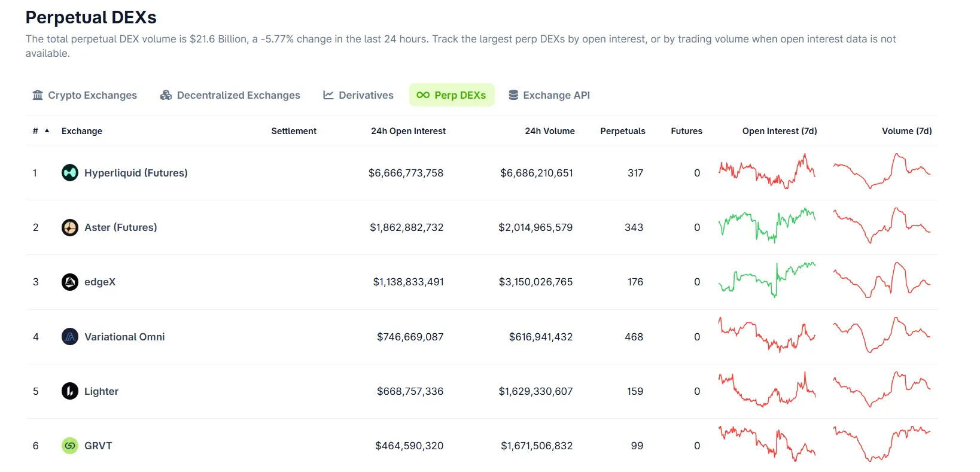Click the Variational Omni logo icon
The width and height of the screenshot is (980, 472).
(70, 337)
